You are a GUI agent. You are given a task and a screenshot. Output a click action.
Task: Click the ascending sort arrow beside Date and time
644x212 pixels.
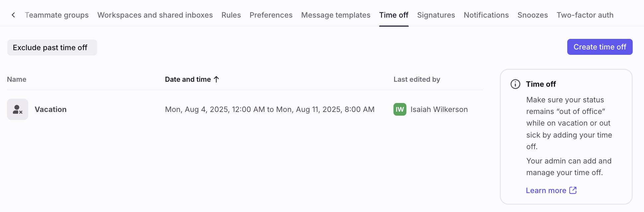pos(216,79)
